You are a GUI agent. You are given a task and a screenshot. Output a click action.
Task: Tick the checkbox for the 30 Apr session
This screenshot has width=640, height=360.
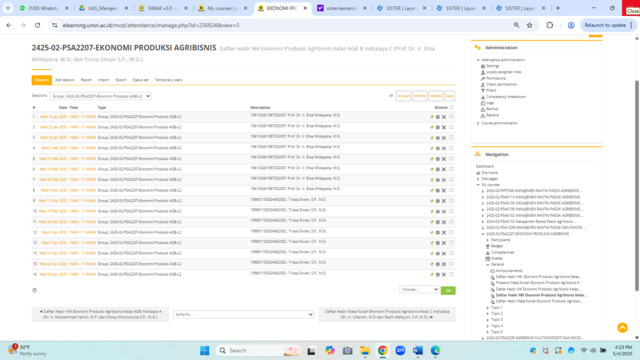451,274
